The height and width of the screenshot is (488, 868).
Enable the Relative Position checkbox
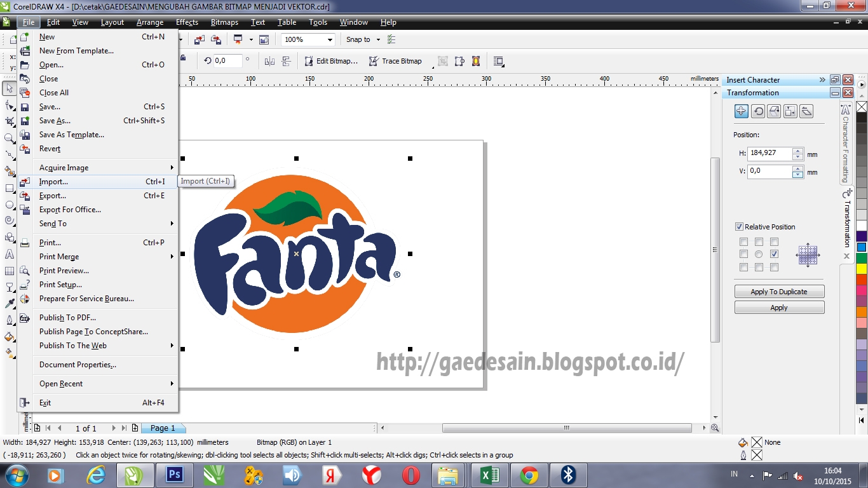point(739,227)
